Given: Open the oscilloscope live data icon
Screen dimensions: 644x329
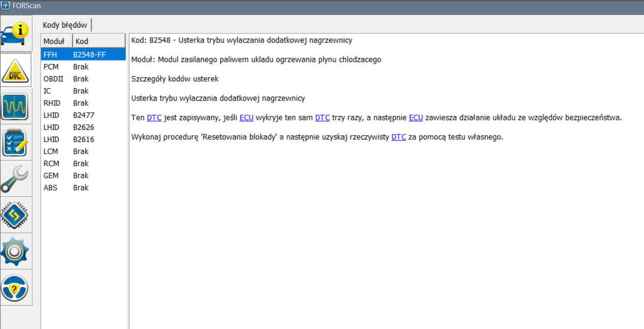Looking at the screenshot, I should 16,106.
